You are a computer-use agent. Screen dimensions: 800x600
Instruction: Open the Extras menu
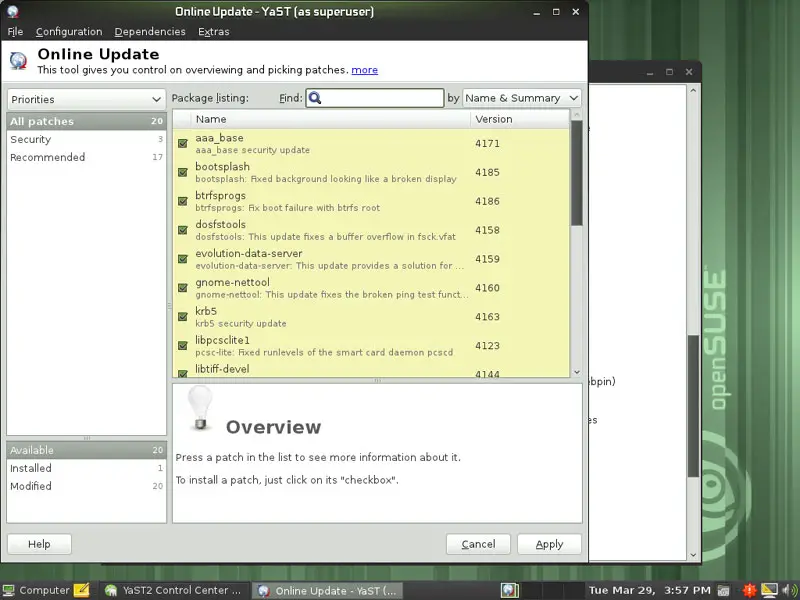click(x=213, y=32)
